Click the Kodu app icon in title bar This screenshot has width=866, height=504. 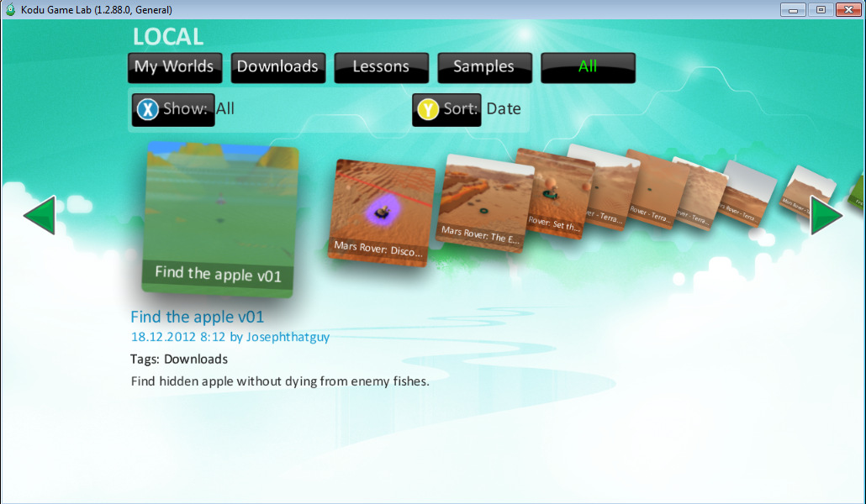(10, 9)
